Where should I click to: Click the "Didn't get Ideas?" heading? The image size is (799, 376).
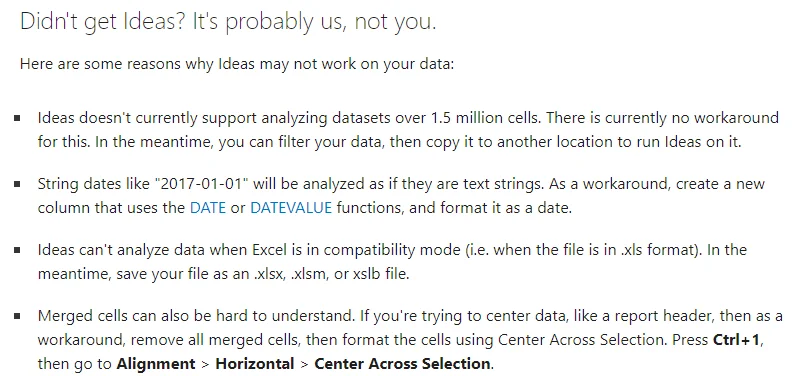click(x=102, y=22)
